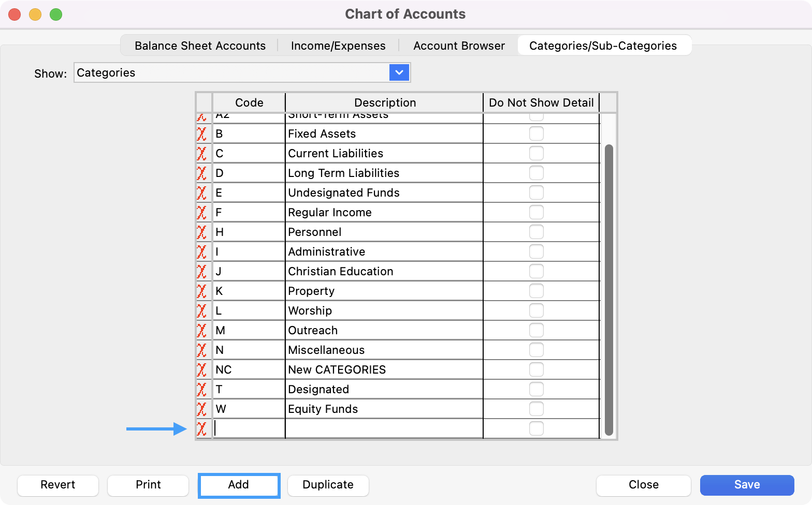
Task: Switch to the Balance Sheet Accounts tab
Action: pos(200,46)
